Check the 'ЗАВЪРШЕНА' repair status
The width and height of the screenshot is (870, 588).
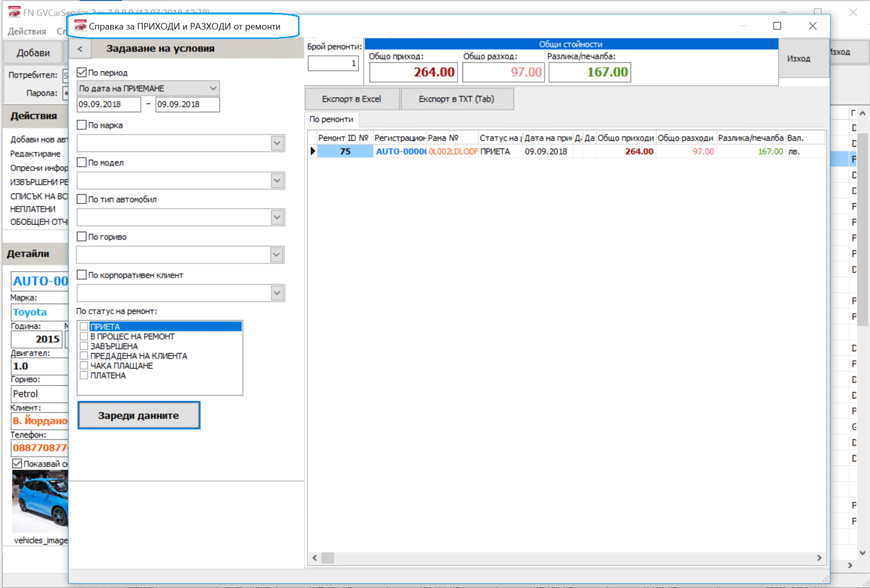pyautogui.click(x=84, y=346)
